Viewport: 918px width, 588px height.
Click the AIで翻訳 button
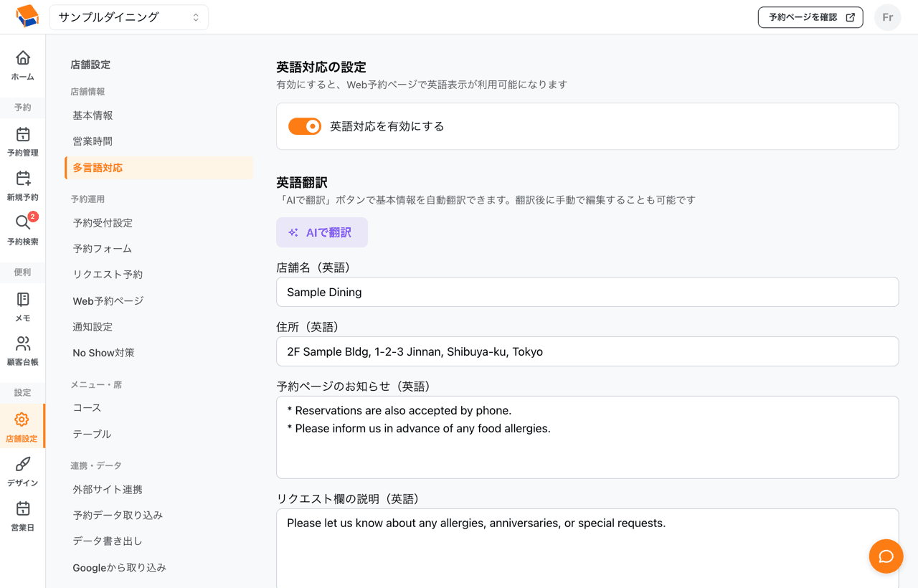tap(322, 232)
